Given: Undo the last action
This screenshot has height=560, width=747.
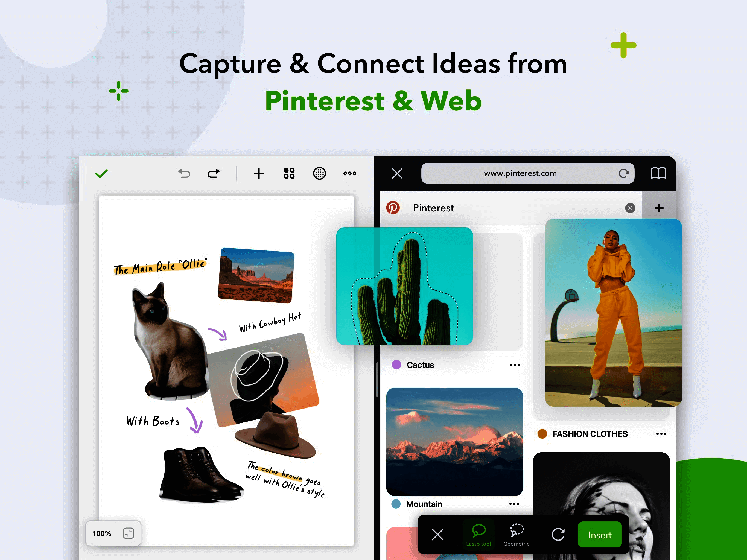Looking at the screenshot, I should (184, 174).
